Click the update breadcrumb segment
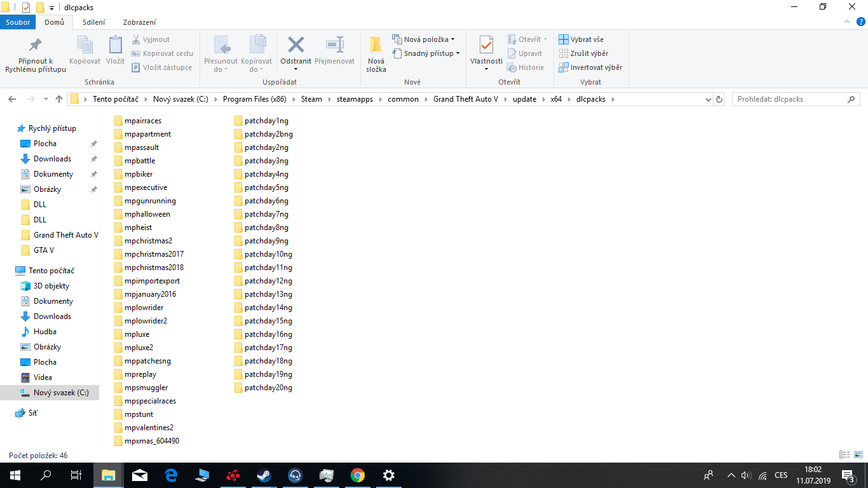868x488 pixels. click(x=524, y=99)
